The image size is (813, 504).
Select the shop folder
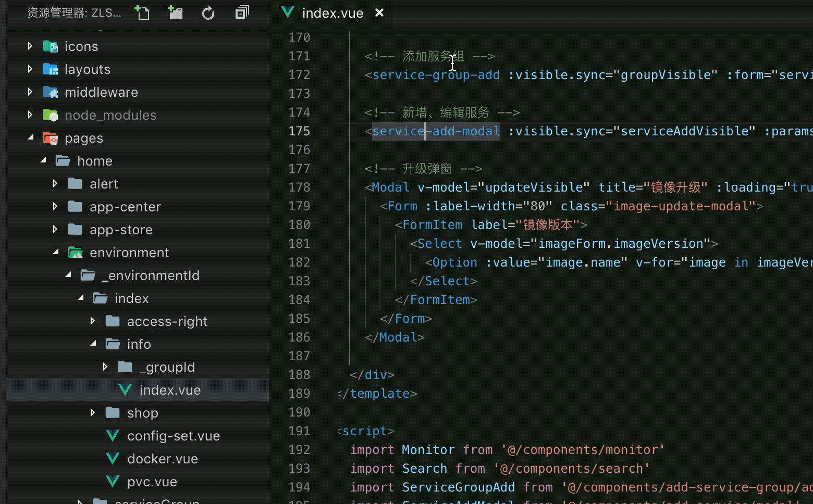tap(142, 413)
